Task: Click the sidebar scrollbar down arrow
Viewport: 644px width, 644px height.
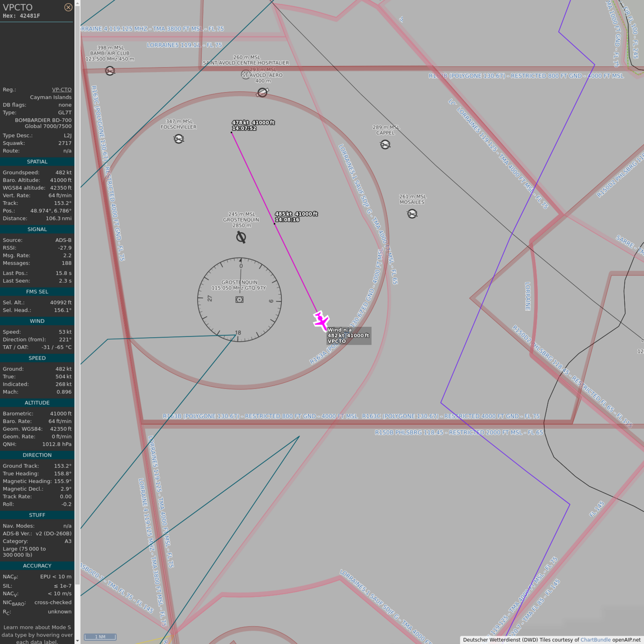Action: (77, 640)
